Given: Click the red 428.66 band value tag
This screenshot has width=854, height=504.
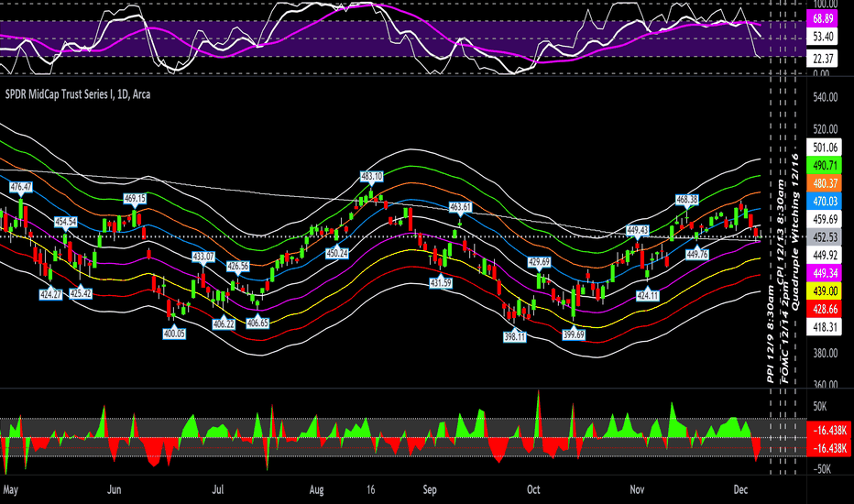Looking at the screenshot, I should 825,309.
